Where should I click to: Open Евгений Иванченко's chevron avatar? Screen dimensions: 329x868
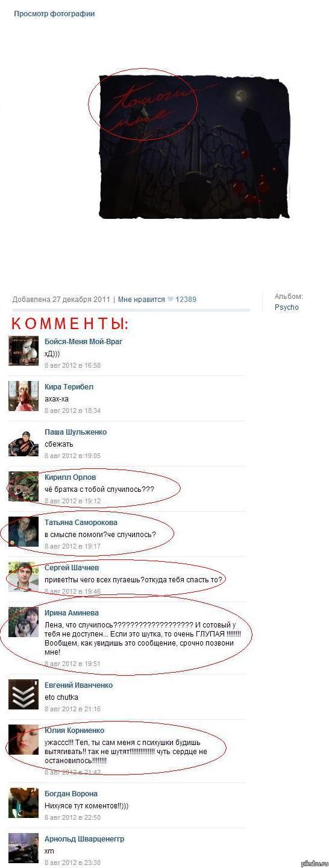pos(23,694)
